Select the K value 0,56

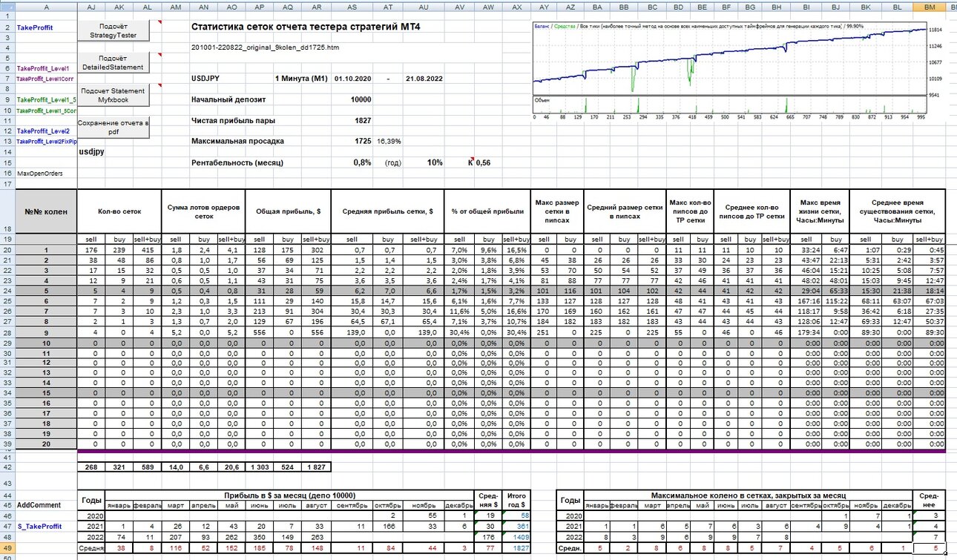(481, 162)
